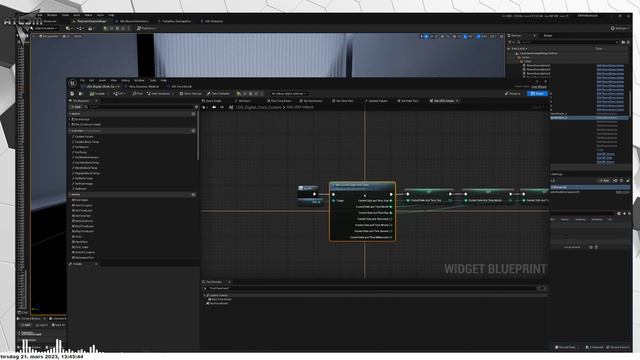Viewport: 640px width, 360px height.
Task: Open Platforms dropdown in main editor toolbar
Action: point(147,29)
